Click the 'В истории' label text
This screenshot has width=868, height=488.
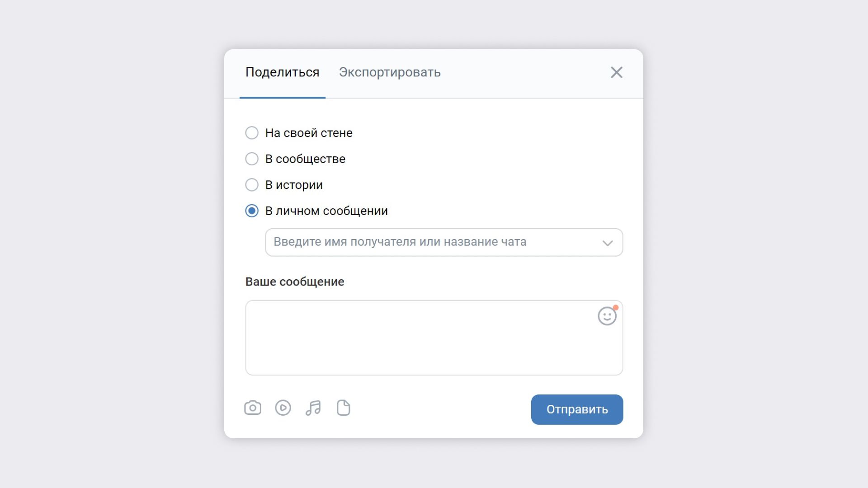(x=294, y=185)
